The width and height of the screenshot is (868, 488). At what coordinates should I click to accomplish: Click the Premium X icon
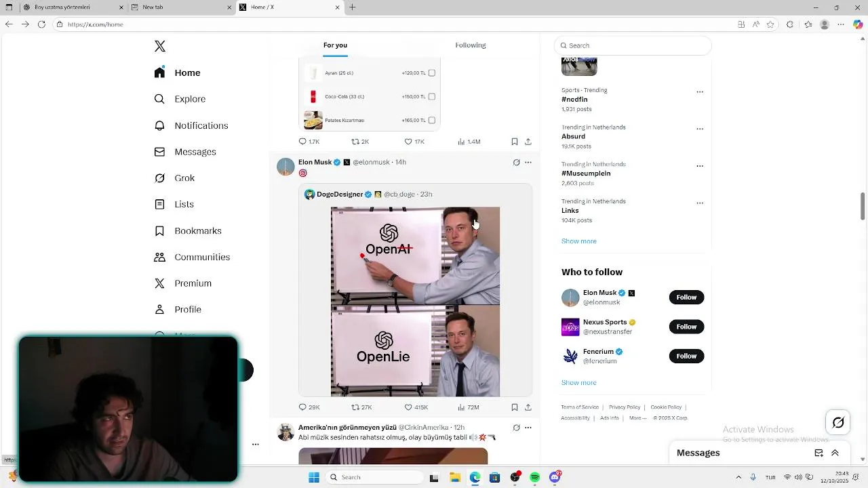pos(159,283)
